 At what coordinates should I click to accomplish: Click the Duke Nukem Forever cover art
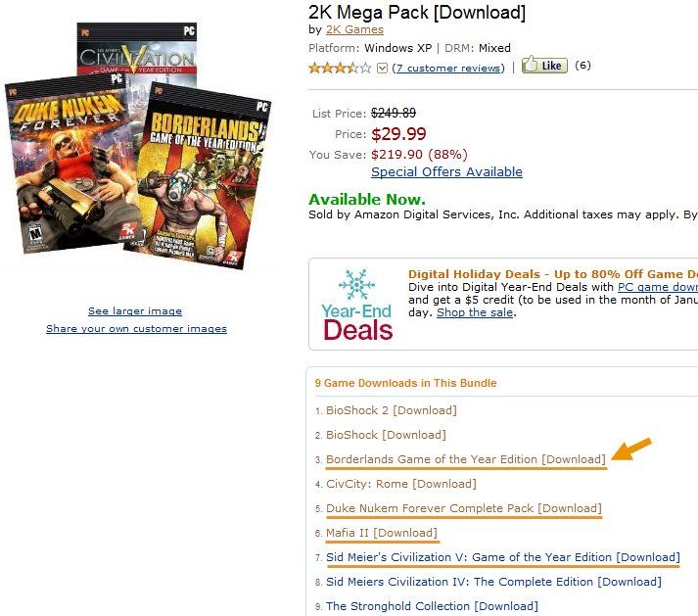[73, 165]
